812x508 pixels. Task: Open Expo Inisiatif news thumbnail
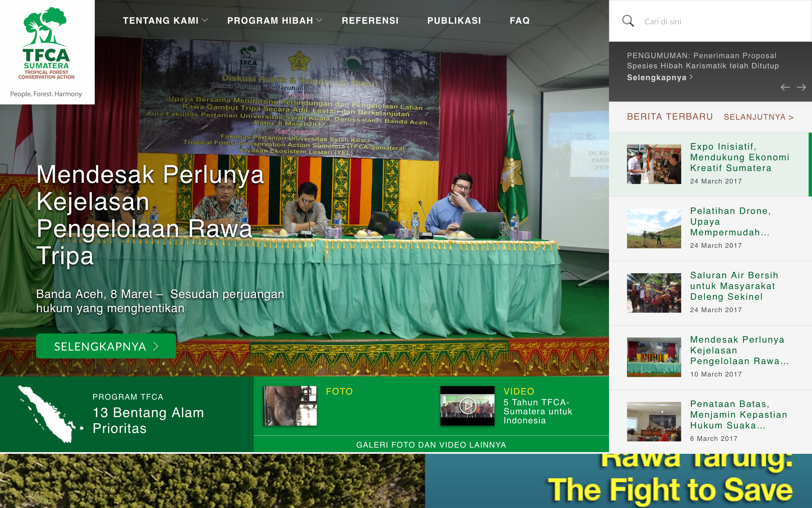click(x=654, y=164)
